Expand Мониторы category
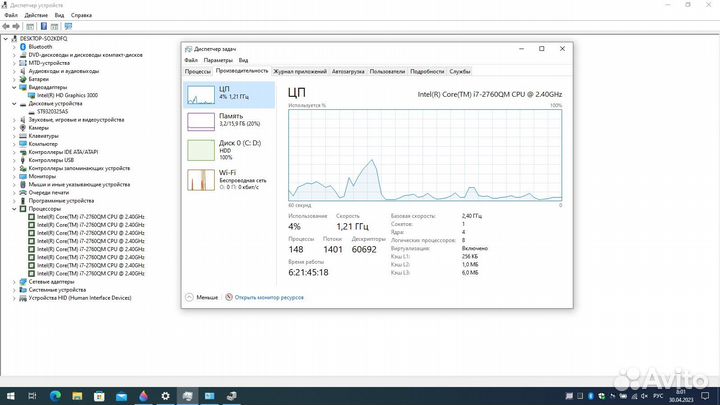This screenshot has height=405, width=720. tap(14, 176)
